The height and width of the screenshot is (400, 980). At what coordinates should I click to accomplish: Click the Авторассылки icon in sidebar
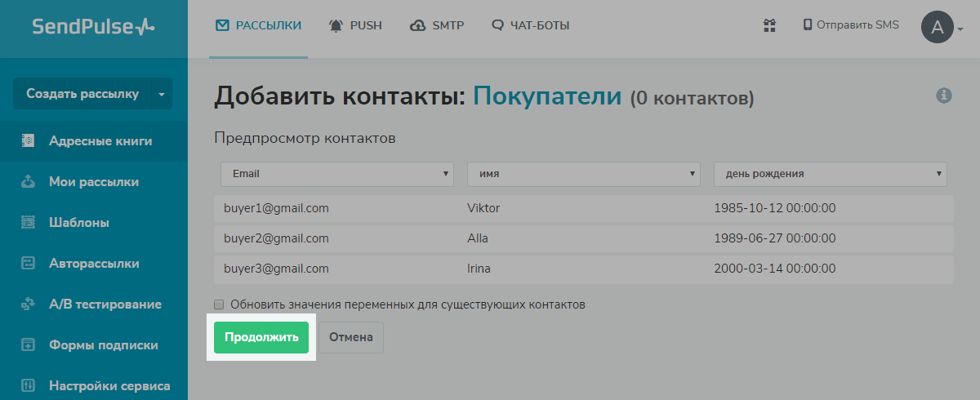29,264
